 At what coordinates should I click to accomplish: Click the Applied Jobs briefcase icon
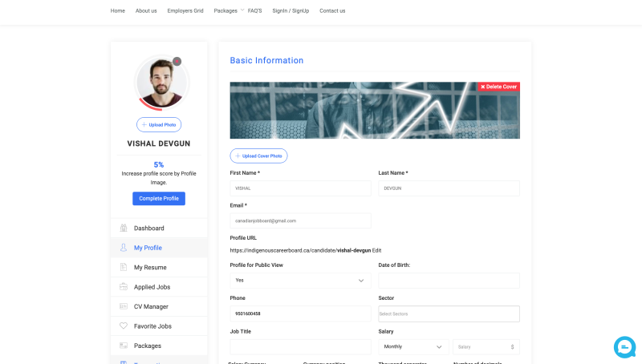tap(124, 287)
